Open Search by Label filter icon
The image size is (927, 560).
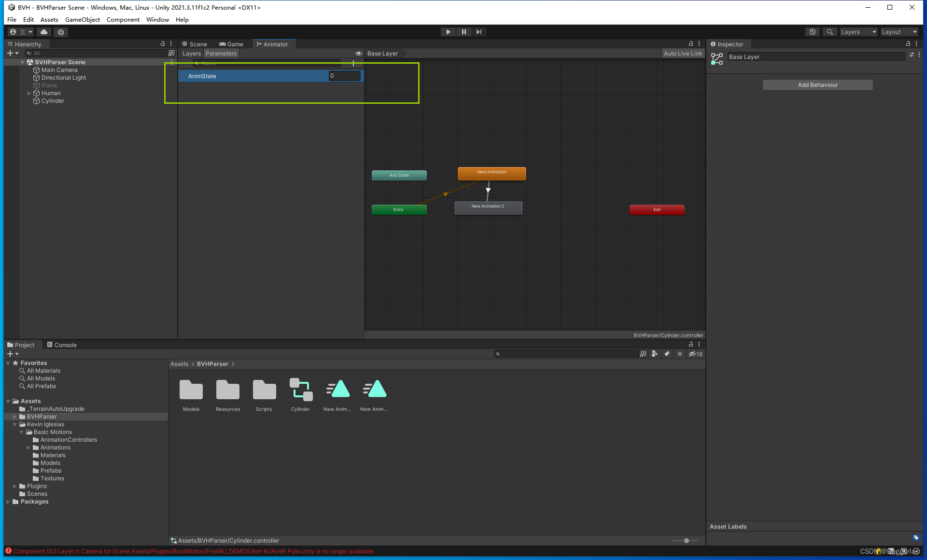tap(667, 354)
